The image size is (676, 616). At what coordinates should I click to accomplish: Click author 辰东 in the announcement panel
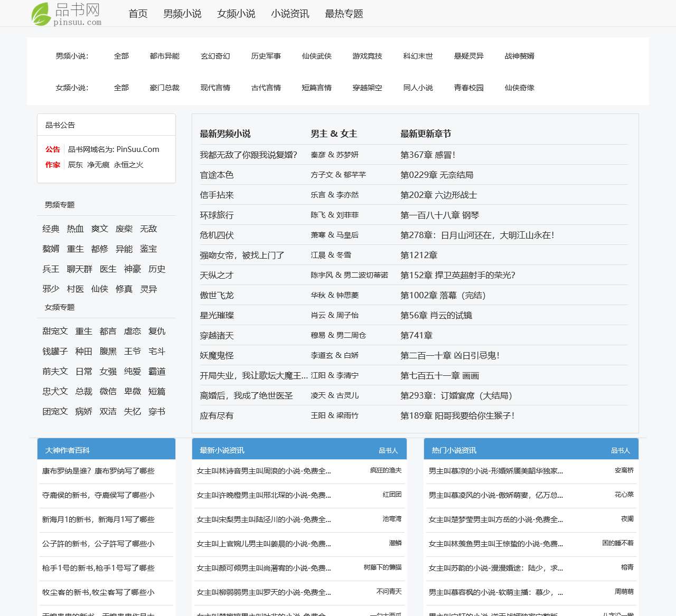[x=75, y=165]
